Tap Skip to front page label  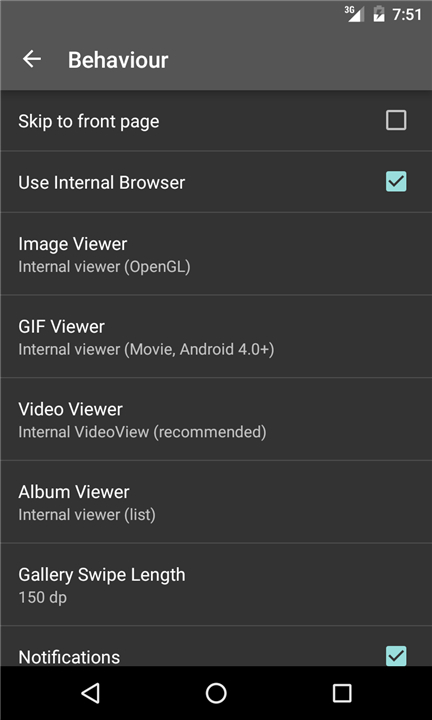(89, 122)
